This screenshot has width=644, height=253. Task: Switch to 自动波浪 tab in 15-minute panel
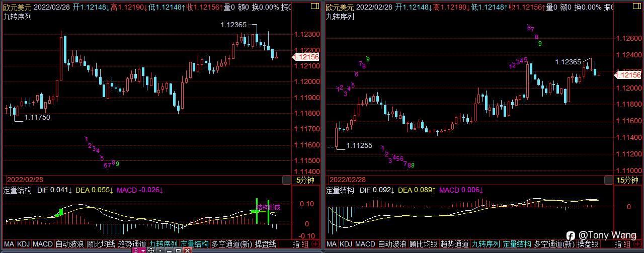pyautogui.click(x=393, y=244)
